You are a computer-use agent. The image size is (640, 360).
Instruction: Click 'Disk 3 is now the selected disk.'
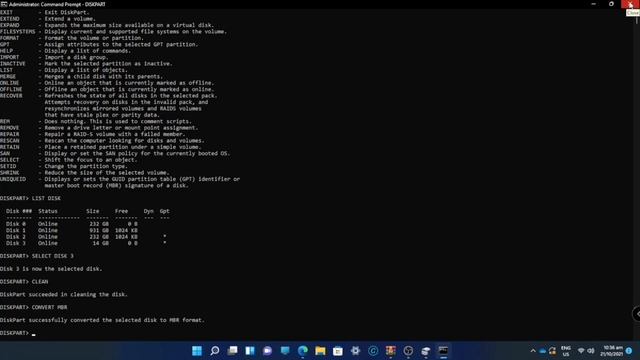51,269
